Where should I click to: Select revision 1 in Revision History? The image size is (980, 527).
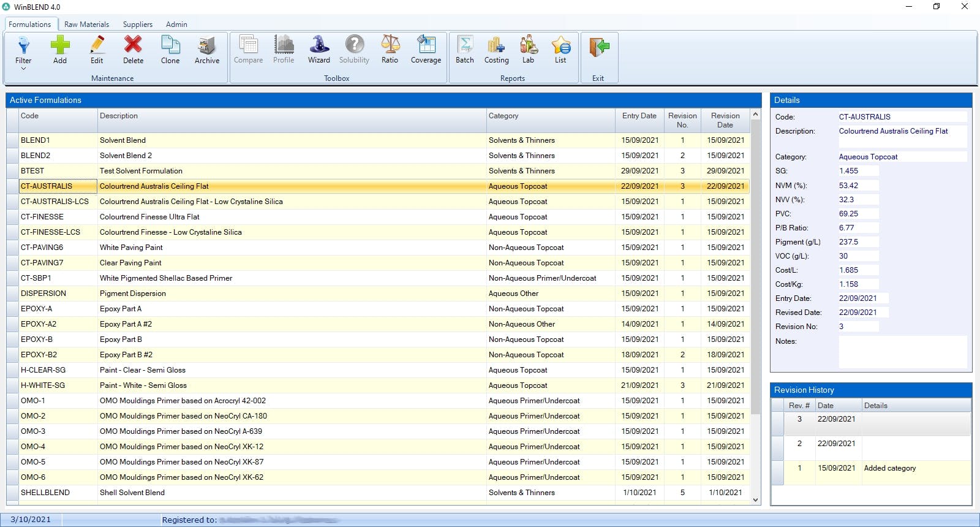(x=799, y=468)
